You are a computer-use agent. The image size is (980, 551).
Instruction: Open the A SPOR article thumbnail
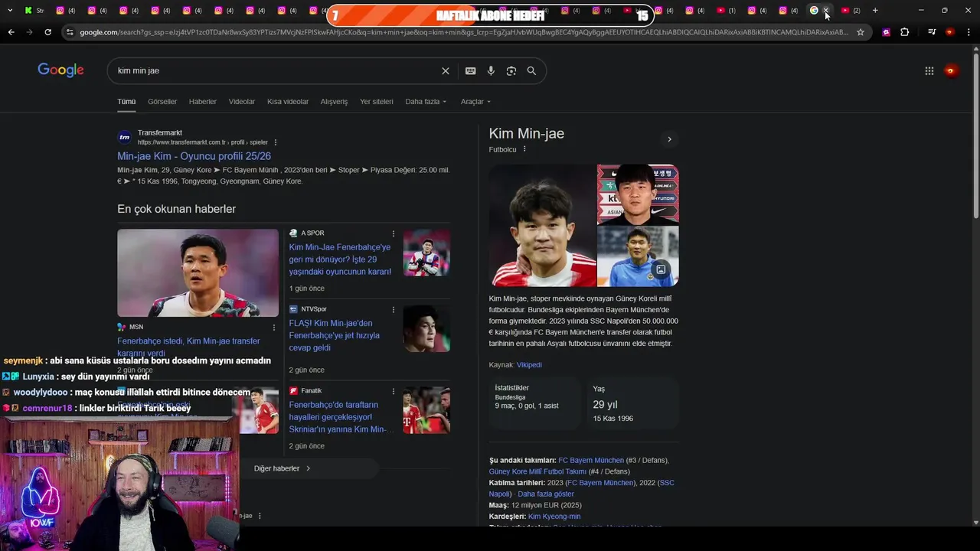426,253
